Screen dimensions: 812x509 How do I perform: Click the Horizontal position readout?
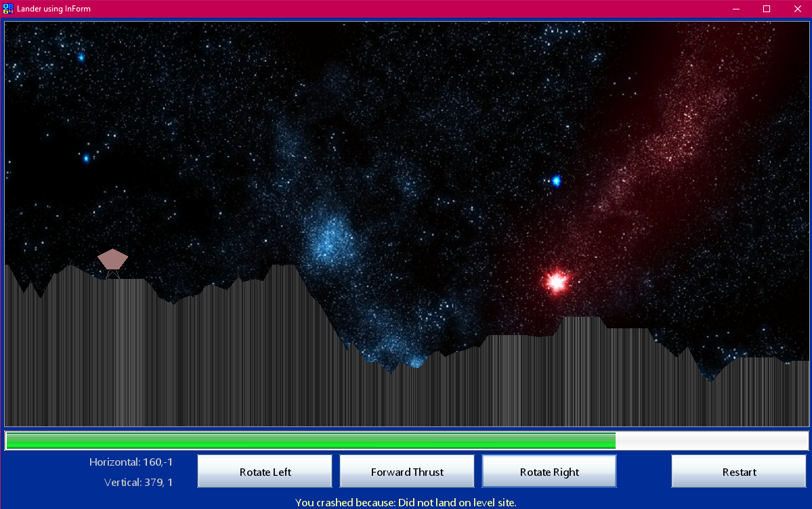coord(131,462)
